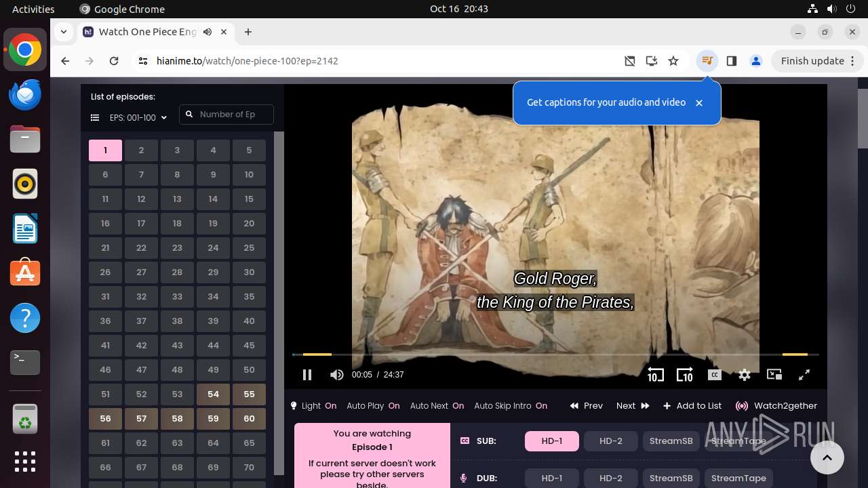Reload the page
The image size is (868, 488).
click(114, 61)
